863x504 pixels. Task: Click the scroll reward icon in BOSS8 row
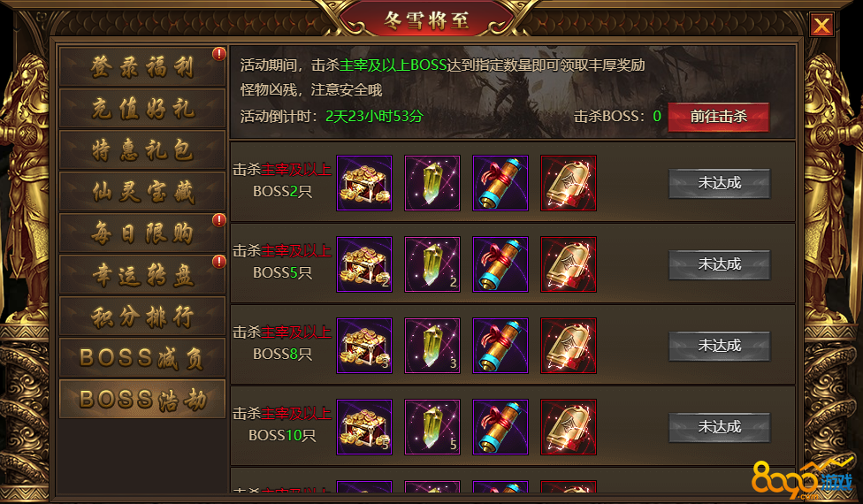pyautogui.click(x=500, y=346)
